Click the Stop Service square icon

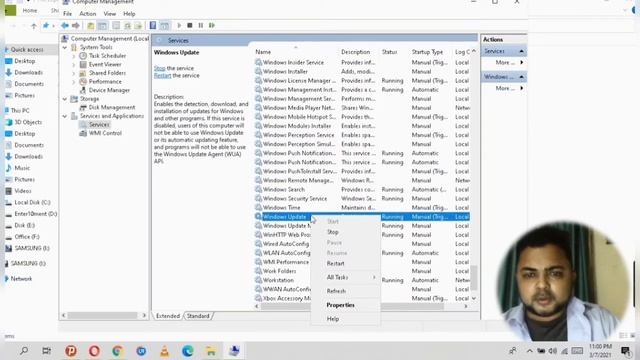pyautogui.click(x=190, y=25)
